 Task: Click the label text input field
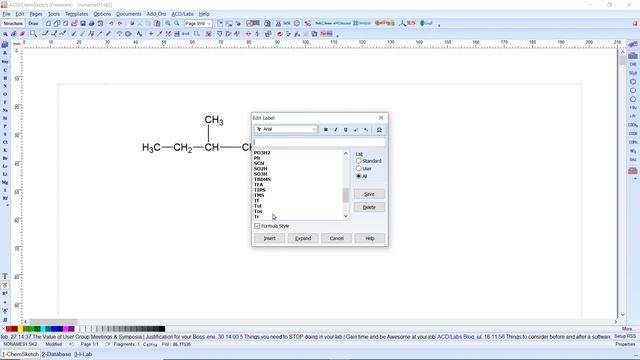319,142
